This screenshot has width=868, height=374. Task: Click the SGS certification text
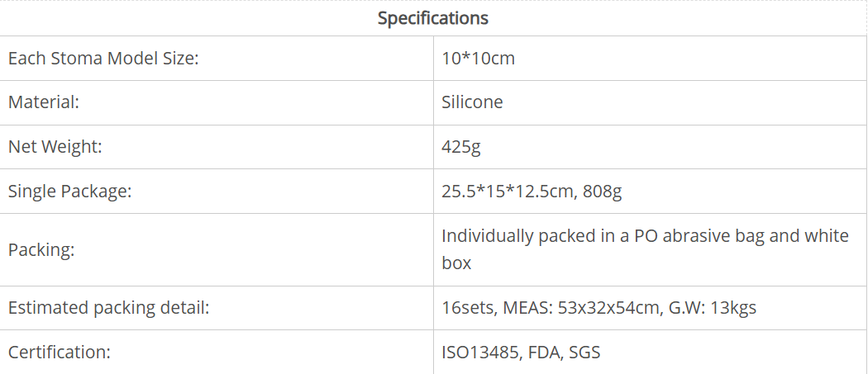[585, 353]
